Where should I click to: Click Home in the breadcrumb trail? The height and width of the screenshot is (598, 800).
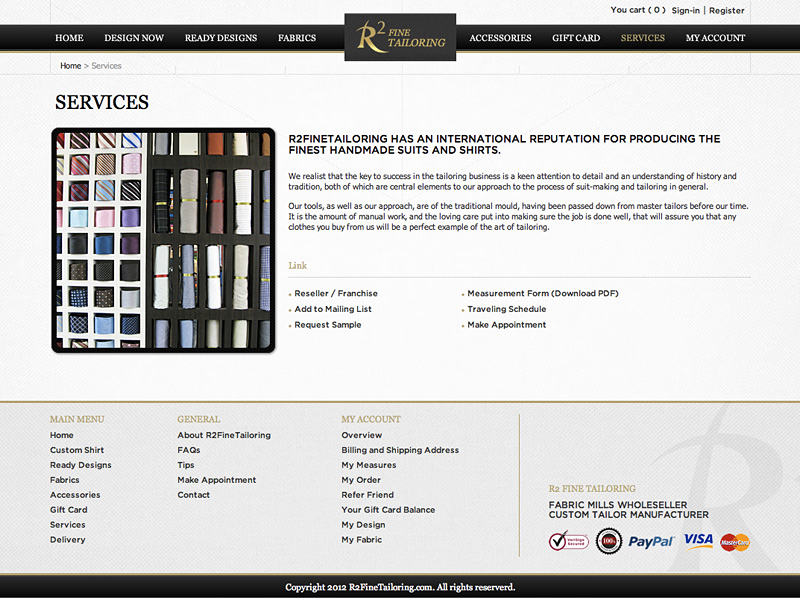pos(70,66)
